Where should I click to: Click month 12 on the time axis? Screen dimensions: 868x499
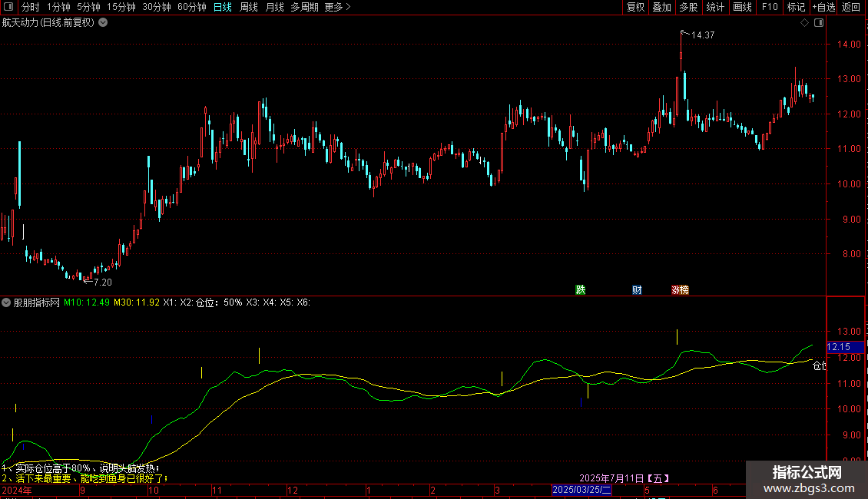point(293,490)
